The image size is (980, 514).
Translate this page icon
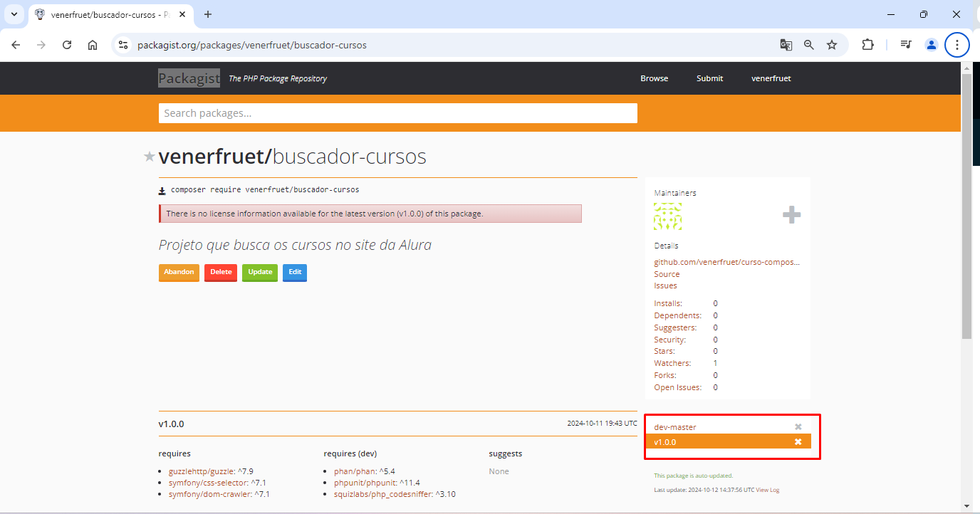pyautogui.click(x=786, y=45)
